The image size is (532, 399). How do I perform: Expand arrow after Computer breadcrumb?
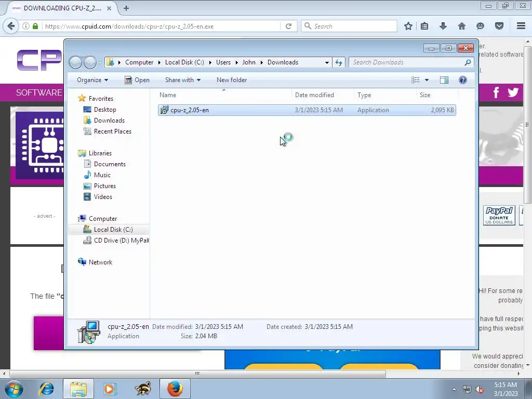click(x=159, y=62)
